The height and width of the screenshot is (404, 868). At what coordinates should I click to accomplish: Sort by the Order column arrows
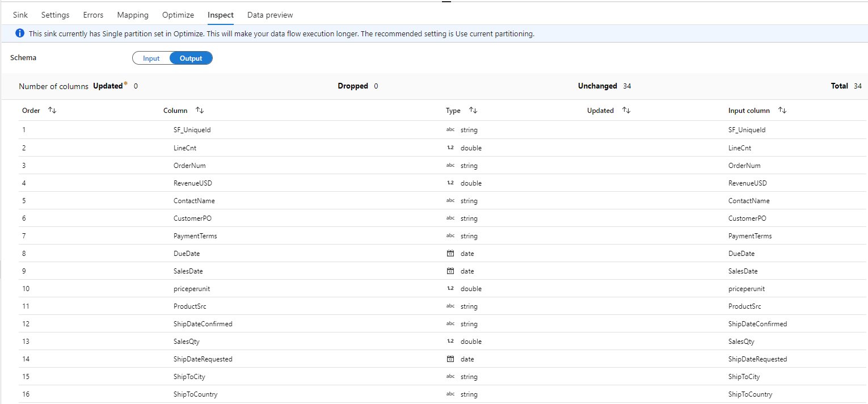(52, 110)
